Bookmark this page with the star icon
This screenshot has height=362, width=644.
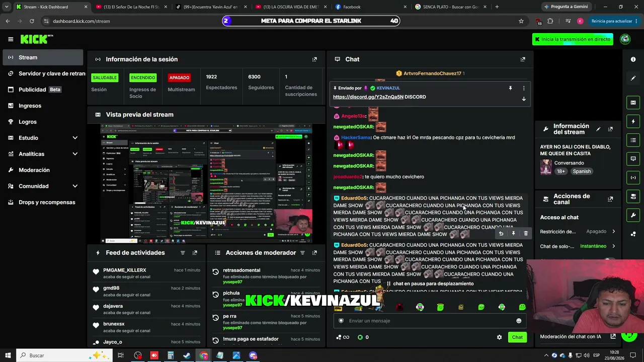pyautogui.click(x=521, y=21)
